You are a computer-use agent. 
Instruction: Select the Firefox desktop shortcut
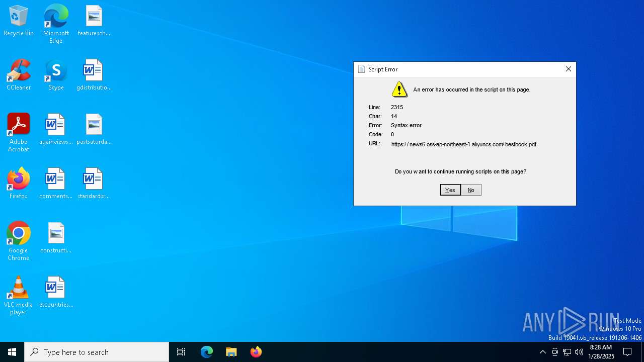(19, 184)
